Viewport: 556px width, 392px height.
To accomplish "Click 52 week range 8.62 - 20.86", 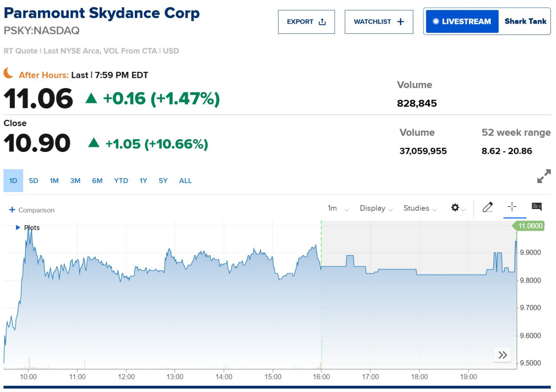I will pyautogui.click(x=507, y=151).
